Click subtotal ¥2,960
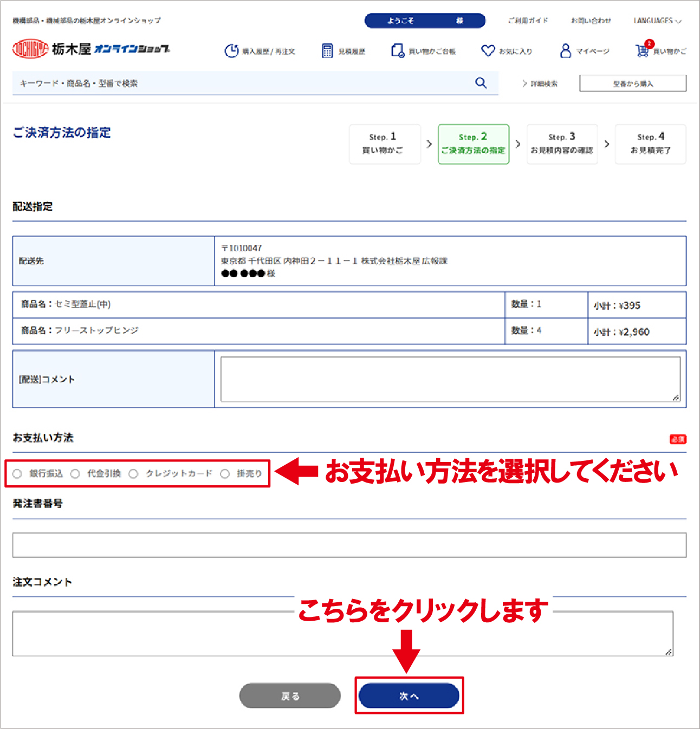The height and width of the screenshot is (729, 700). pyautogui.click(x=634, y=332)
